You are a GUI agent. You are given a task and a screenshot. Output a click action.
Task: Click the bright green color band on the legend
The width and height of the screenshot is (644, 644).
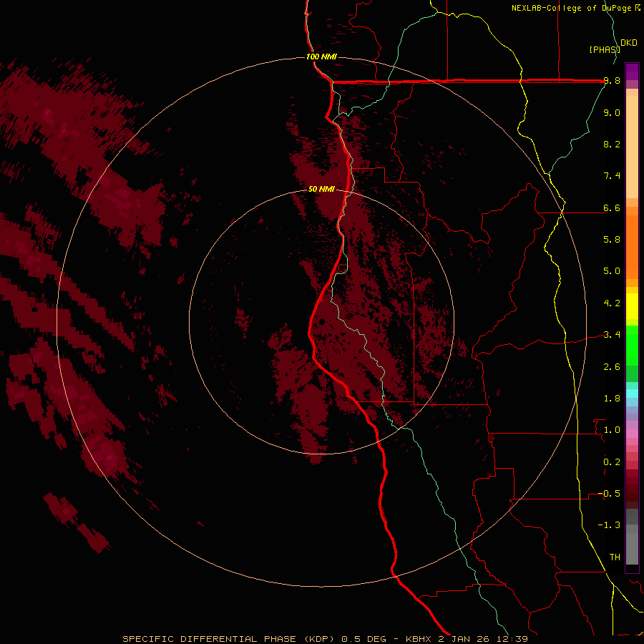(x=632, y=345)
